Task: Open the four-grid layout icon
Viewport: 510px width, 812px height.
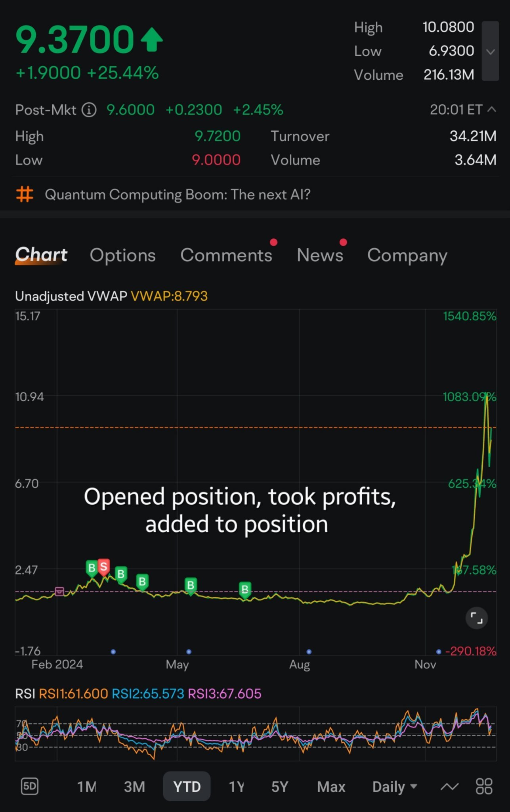Action: pyautogui.click(x=484, y=786)
